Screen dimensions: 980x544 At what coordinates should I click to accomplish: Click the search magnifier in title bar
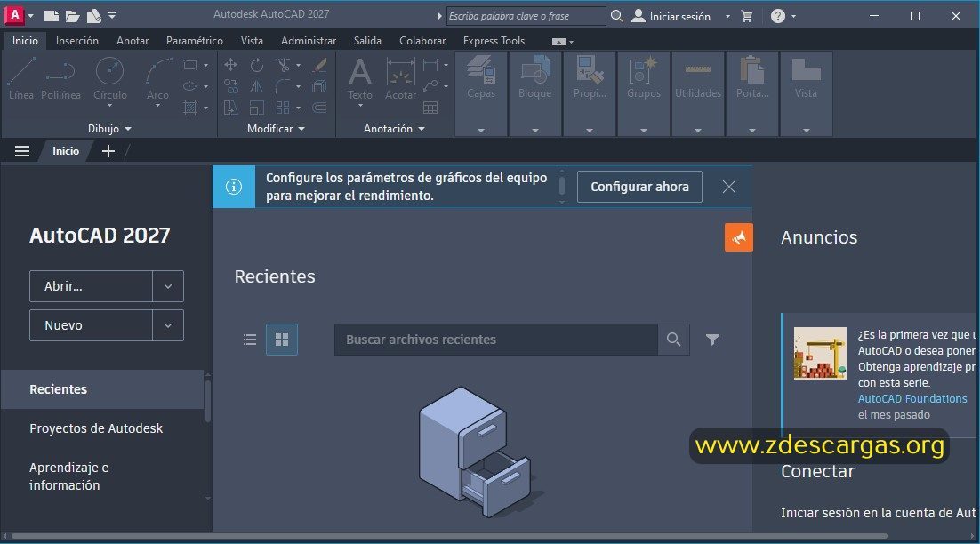pyautogui.click(x=617, y=16)
